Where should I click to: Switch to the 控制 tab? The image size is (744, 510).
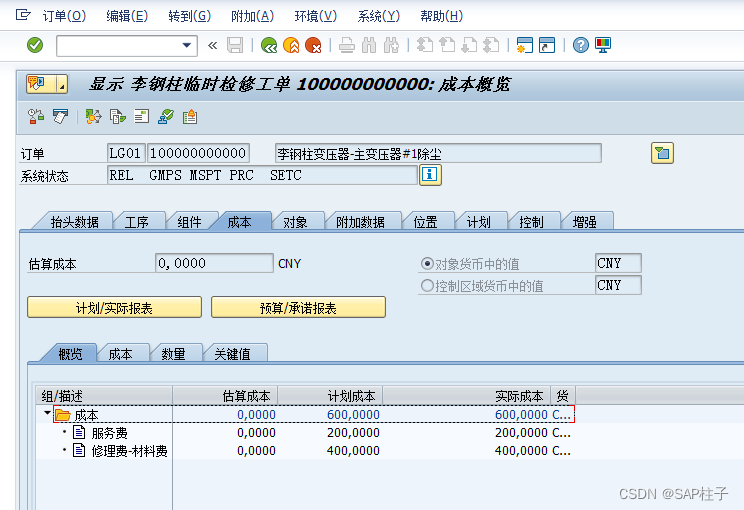coord(531,222)
